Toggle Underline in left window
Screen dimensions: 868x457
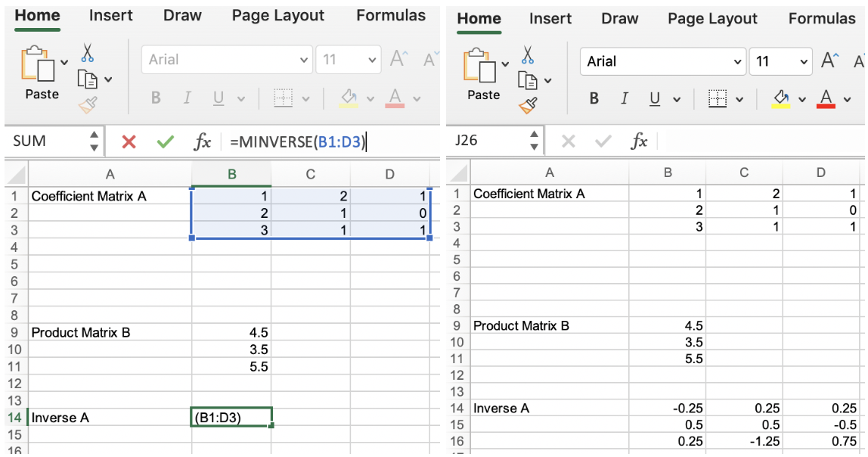[219, 98]
